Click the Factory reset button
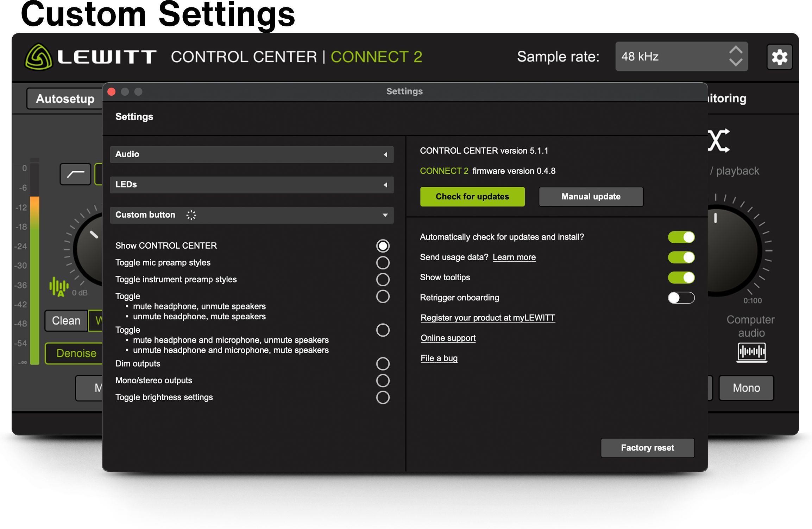Image resolution: width=812 pixels, height=529 pixels. [x=647, y=448]
